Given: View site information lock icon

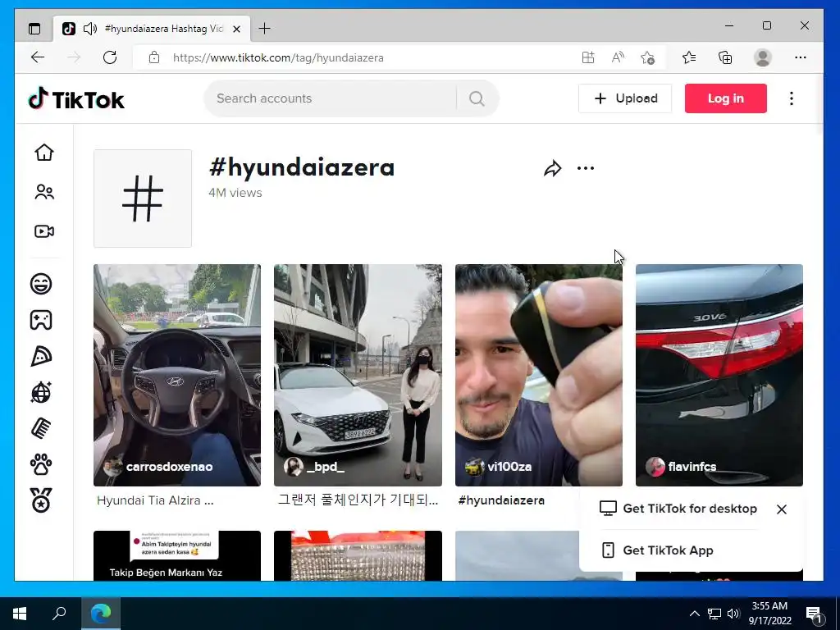Looking at the screenshot, I should [154, 57].
